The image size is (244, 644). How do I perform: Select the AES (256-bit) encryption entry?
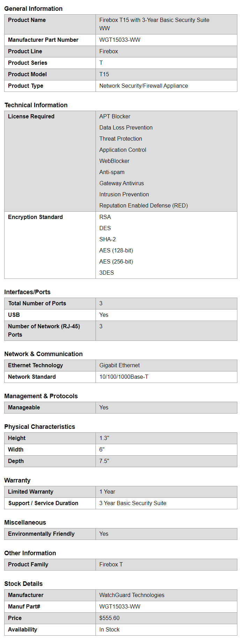click(x=116, y=262)
